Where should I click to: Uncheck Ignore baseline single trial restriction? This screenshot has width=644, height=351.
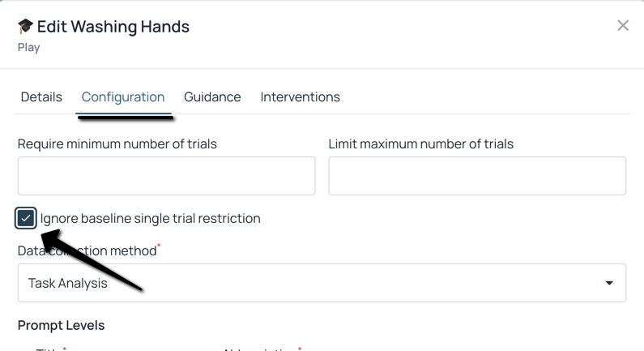click(x=25, y=218)
